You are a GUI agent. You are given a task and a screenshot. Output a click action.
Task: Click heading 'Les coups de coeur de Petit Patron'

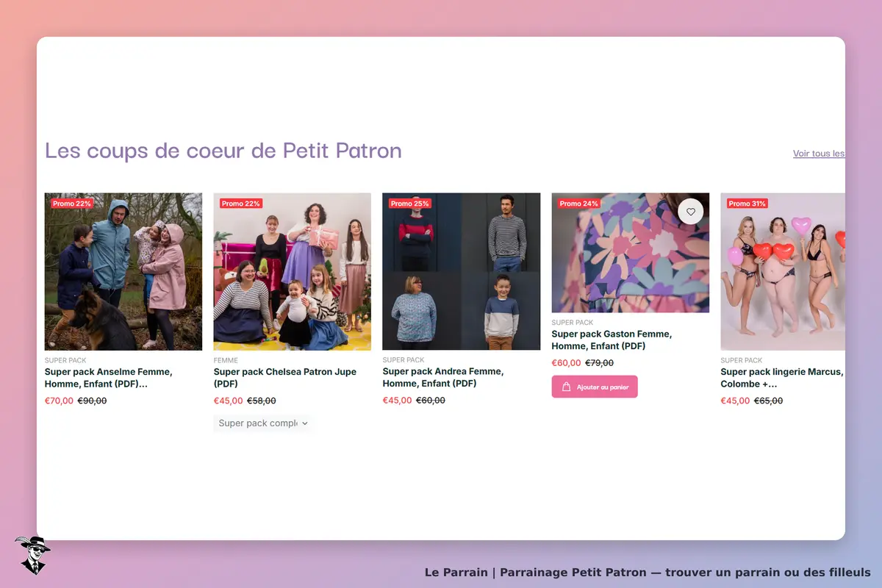223,151
